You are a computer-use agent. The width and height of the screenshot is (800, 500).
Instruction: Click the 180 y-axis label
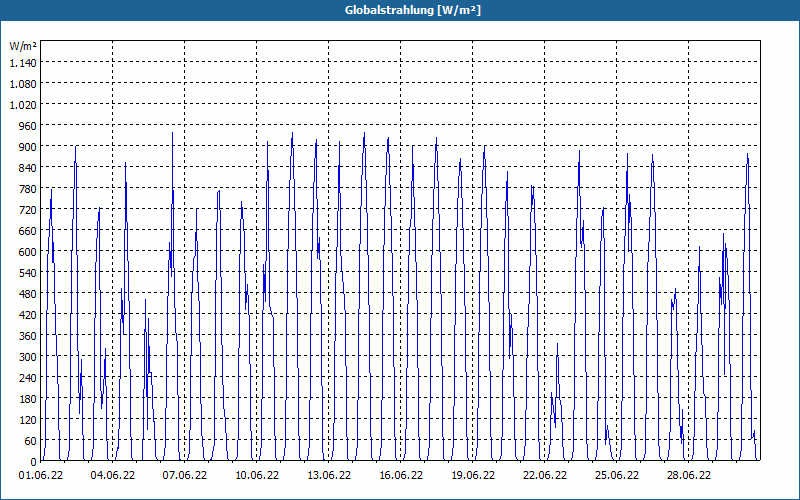pyautogui.click(x=28, y=398)
